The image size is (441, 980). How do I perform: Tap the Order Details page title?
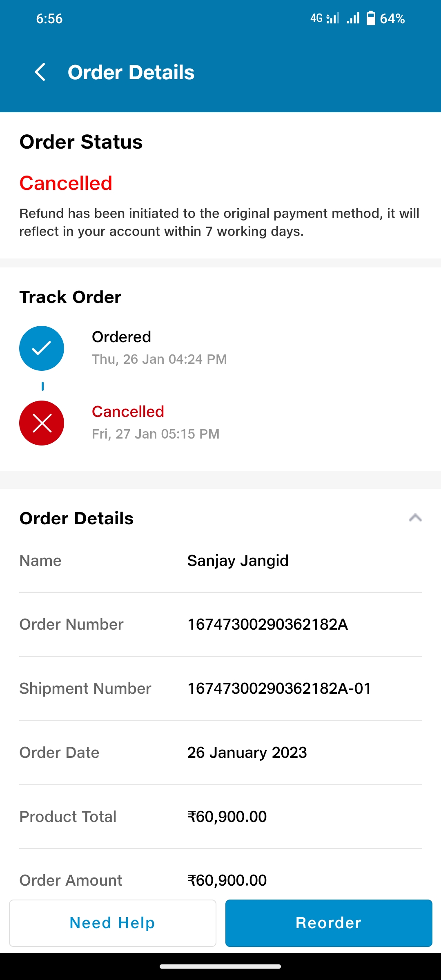click(x=131, y=72)
